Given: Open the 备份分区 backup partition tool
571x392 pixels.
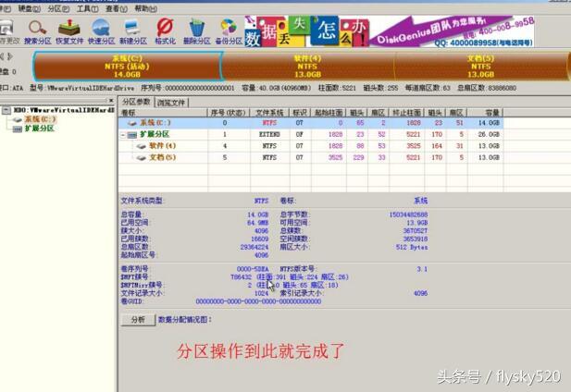Looking at the screenshot, I should [229, 32].
